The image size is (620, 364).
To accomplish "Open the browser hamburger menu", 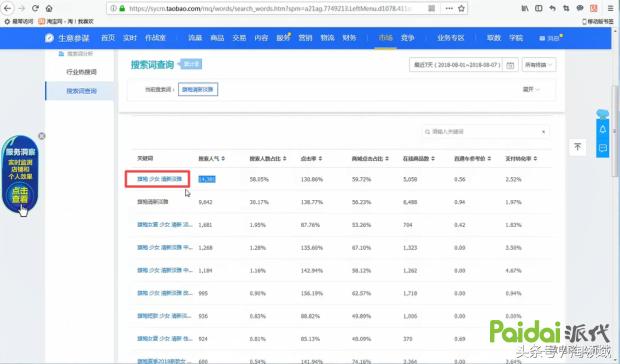I will (611, 8).
